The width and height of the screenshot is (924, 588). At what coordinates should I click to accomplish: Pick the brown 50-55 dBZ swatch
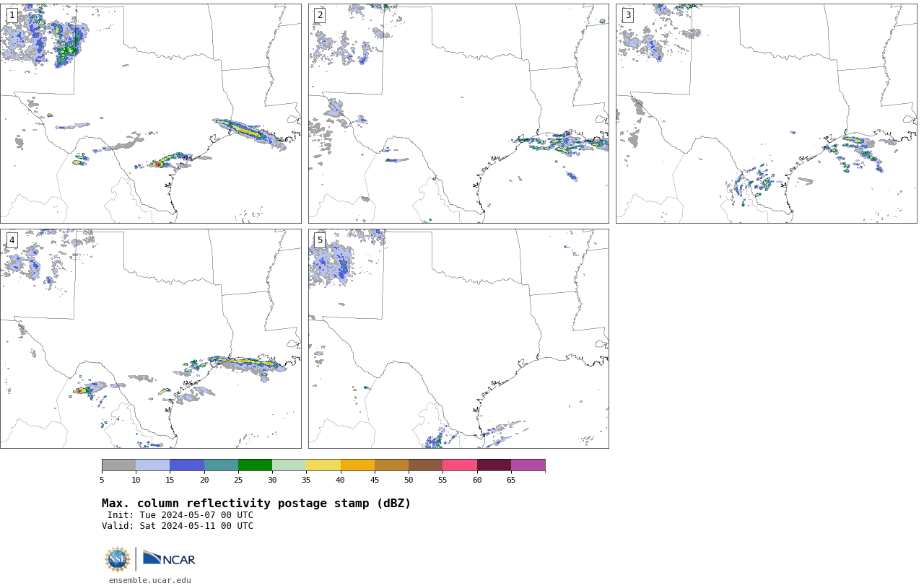(x=426, y=465)
